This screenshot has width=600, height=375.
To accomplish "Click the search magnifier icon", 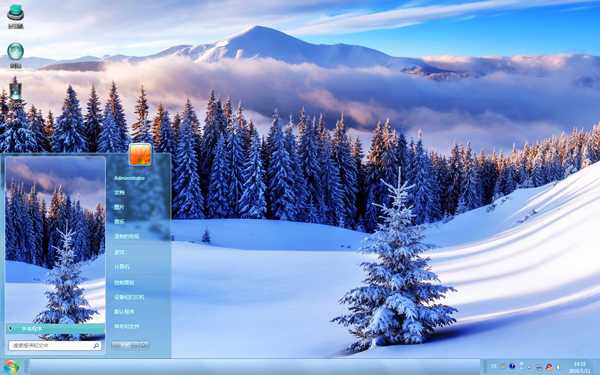I will 96,346.
